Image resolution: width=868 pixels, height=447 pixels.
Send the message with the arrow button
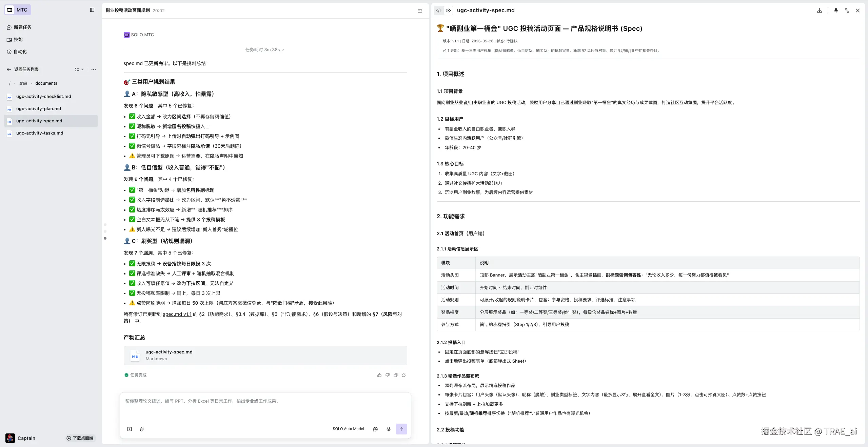[401, 429]
